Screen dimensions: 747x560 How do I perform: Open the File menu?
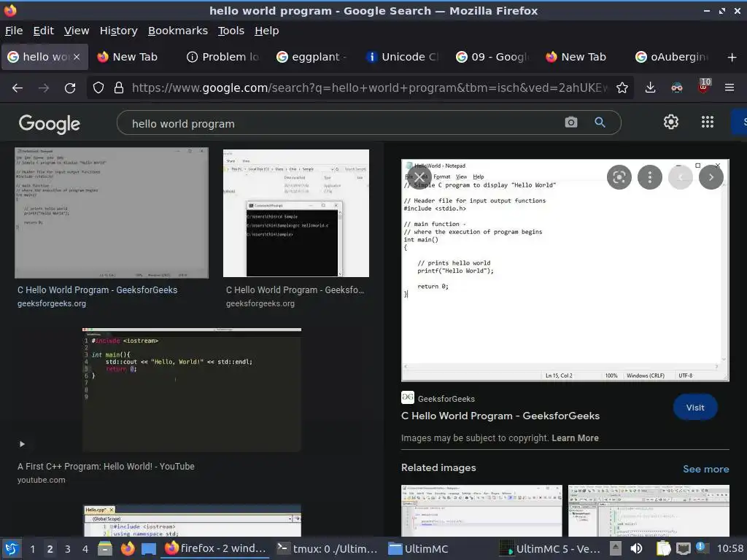[x=14, y=31]
